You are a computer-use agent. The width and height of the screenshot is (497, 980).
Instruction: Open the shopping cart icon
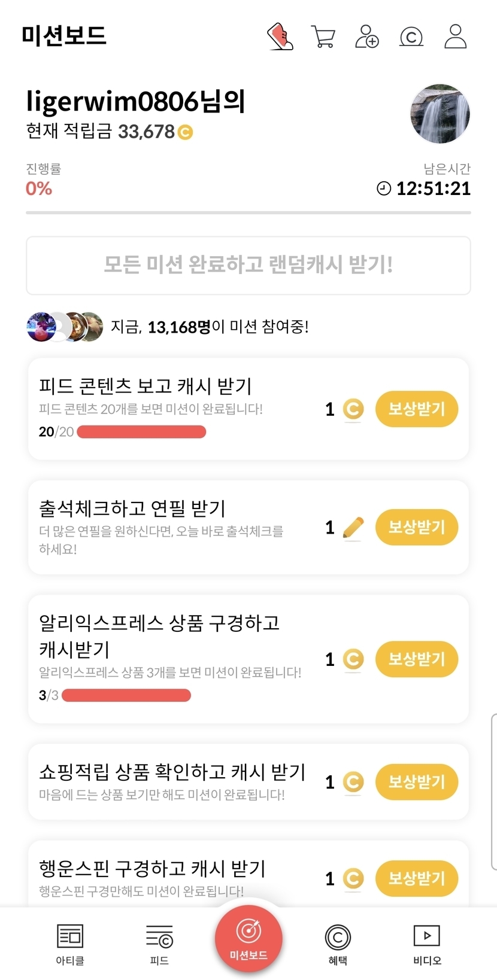(323, 36)
